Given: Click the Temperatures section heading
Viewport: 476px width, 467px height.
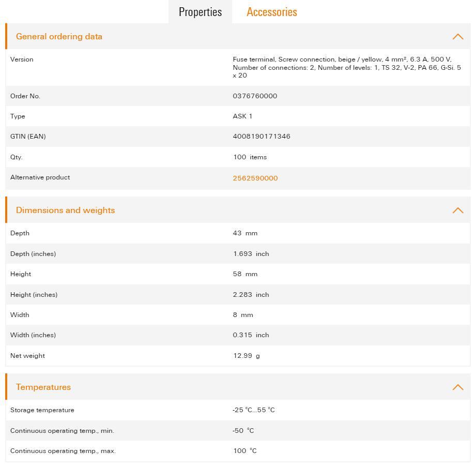Looking at the screenshot, I should 43,387.
